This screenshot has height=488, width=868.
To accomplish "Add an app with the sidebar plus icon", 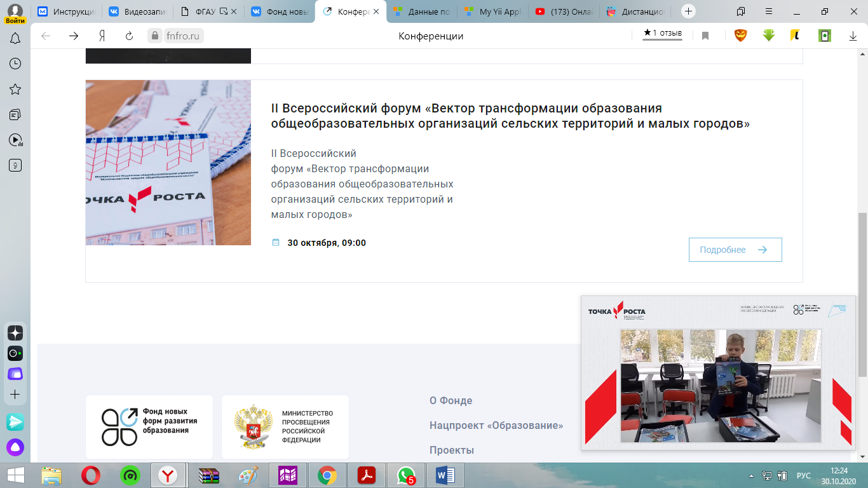I will point(15,395).
